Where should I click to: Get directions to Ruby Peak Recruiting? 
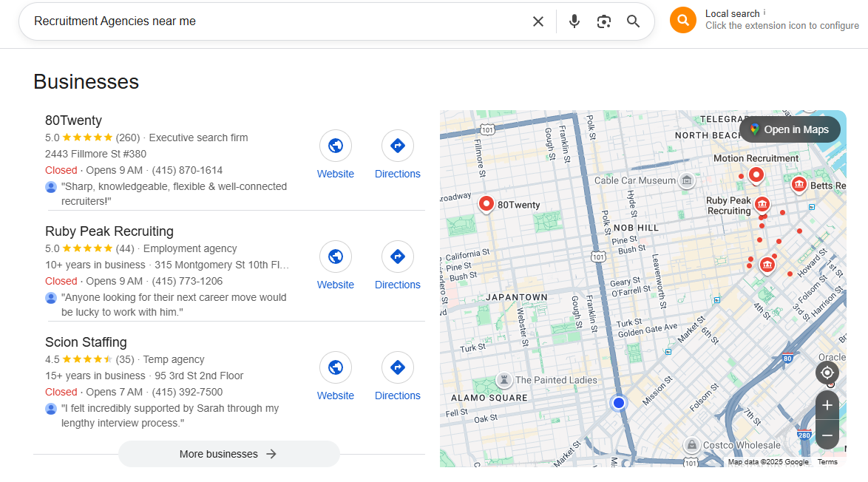397,257
